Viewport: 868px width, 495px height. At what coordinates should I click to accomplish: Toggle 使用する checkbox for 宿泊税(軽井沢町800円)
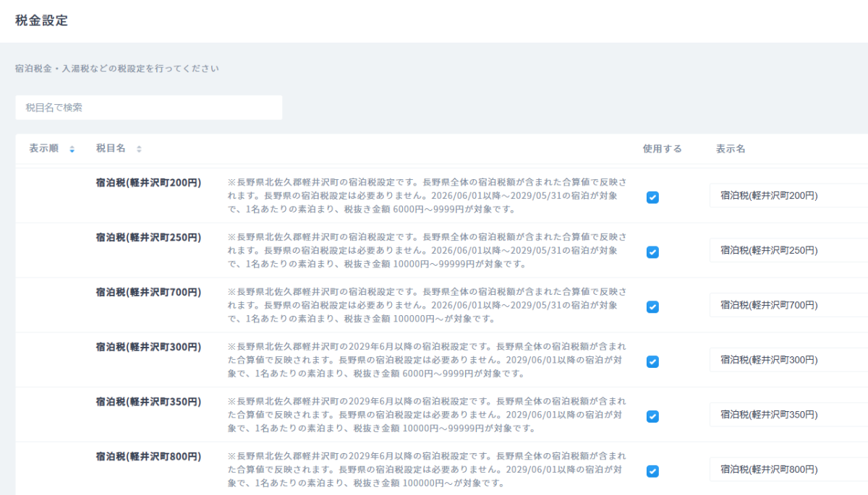[x=652, y=471]
